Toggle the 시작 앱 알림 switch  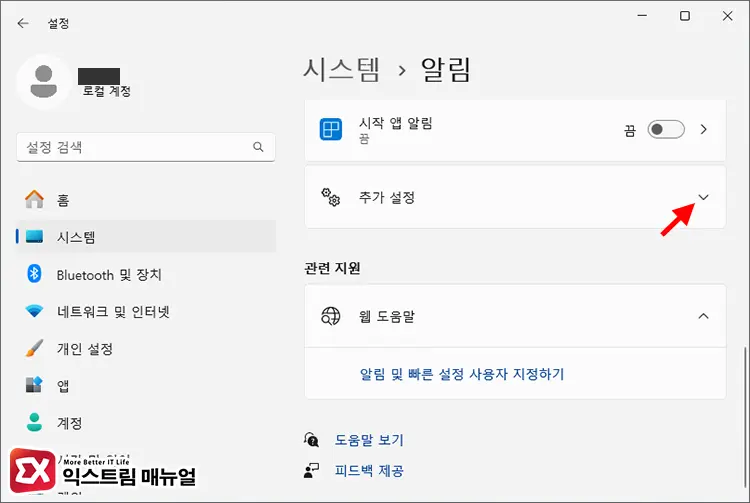point(666,129)
